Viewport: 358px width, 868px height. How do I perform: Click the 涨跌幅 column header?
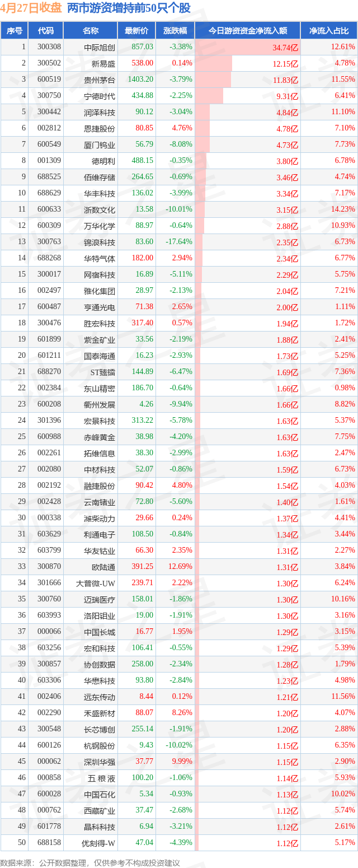pyautogui.click(x=175, y=31)
